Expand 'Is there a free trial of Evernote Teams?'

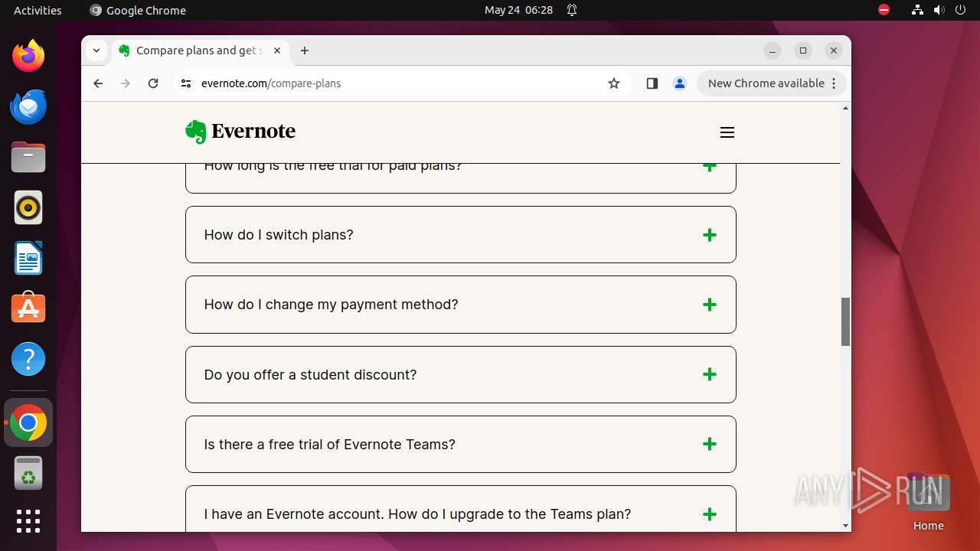tap(461, 444)
